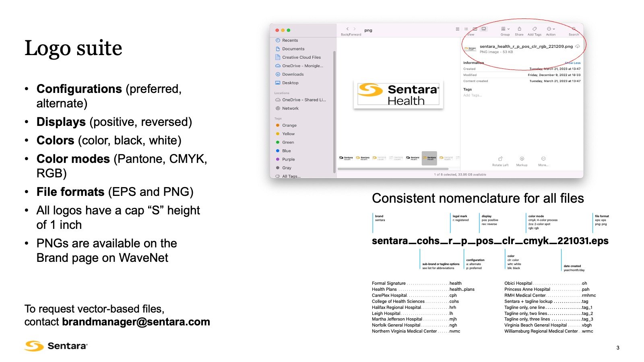Click the Finder sidebar vertical scrollbar
The height and width of the screenshot is (362, 644).
[x=334, y=112]
